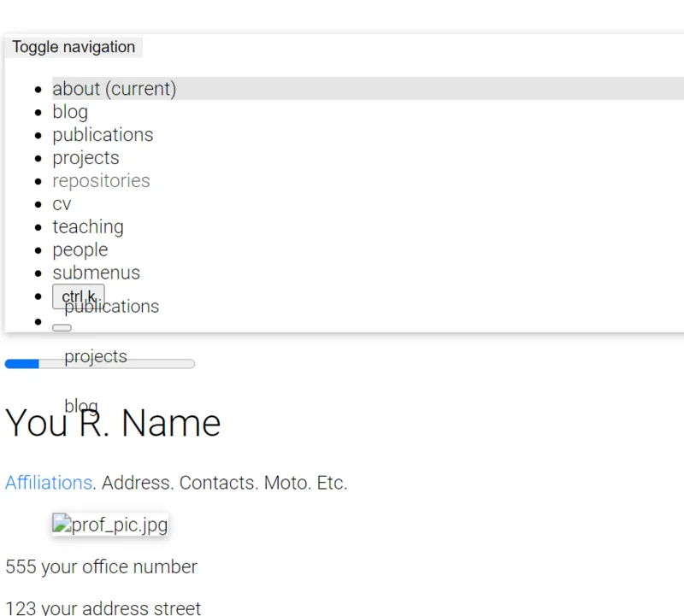Click the Toggle navigation button

[x=74, y=47]
